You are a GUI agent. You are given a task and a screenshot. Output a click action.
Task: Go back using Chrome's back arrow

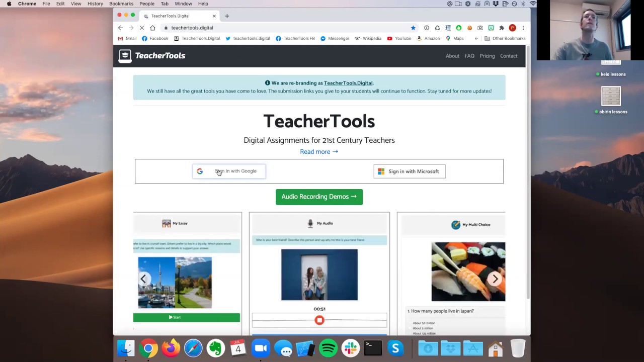120,28
